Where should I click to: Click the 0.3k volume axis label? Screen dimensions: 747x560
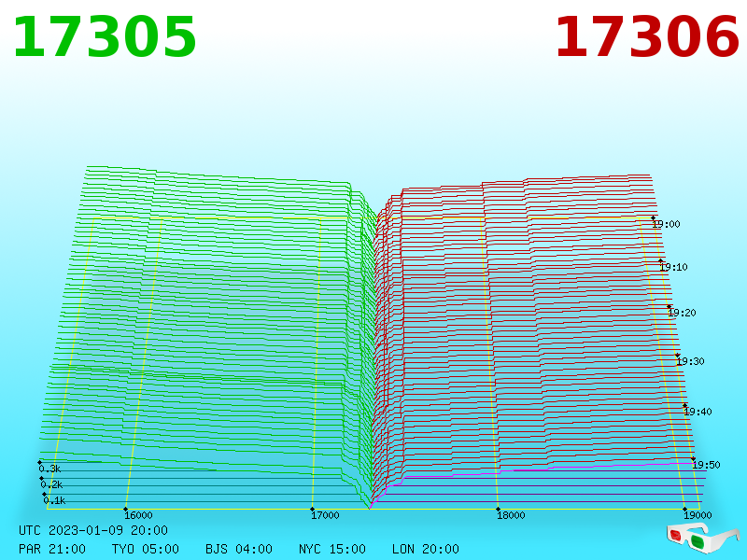tap(49, 469)
